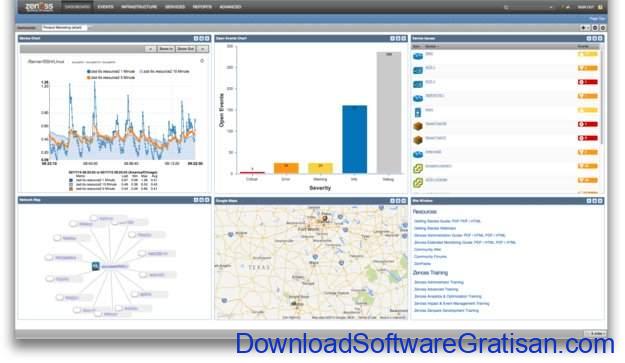Pan the device chart forward

point(202,49)
